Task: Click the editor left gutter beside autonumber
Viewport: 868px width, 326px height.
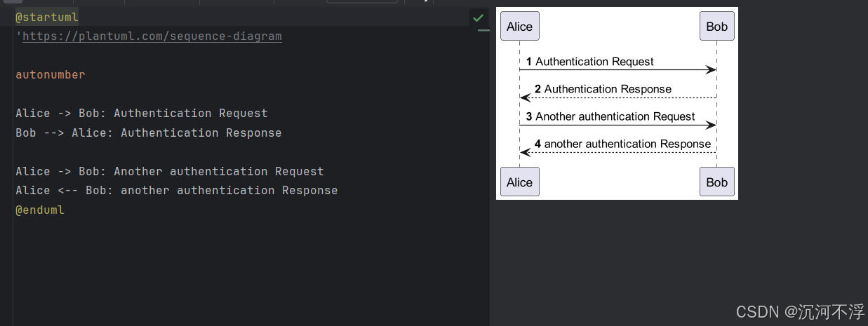Action: click(x=6, y=74)
